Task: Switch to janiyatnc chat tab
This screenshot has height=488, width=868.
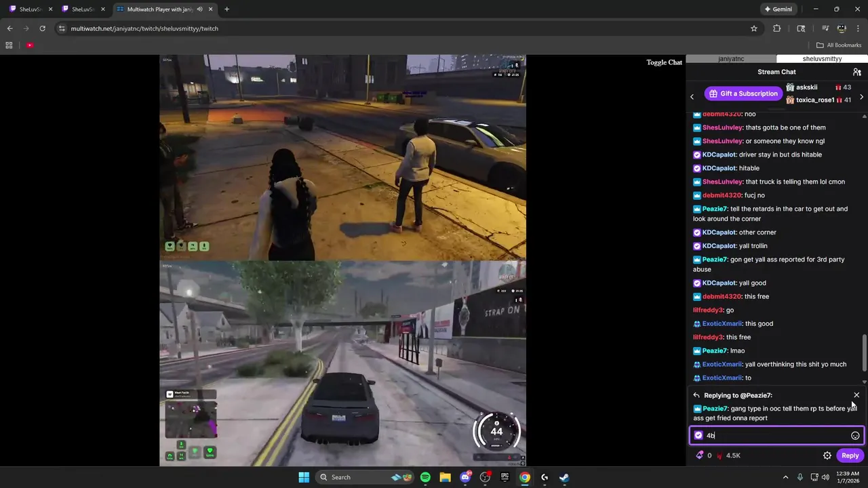Action: point(731,59)
